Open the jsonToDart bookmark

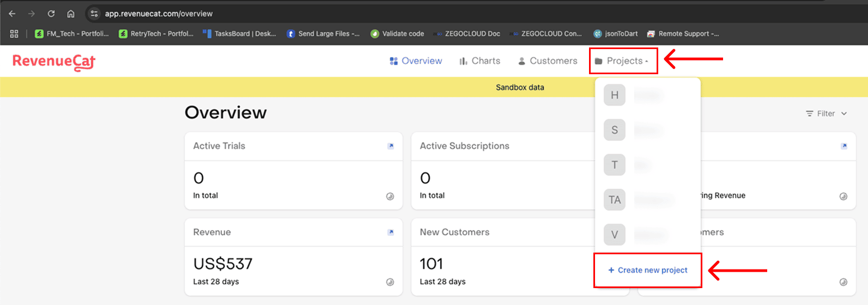616,34
